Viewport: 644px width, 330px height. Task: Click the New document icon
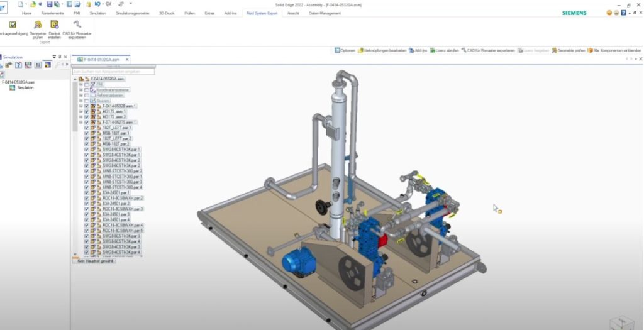[21, 4]
